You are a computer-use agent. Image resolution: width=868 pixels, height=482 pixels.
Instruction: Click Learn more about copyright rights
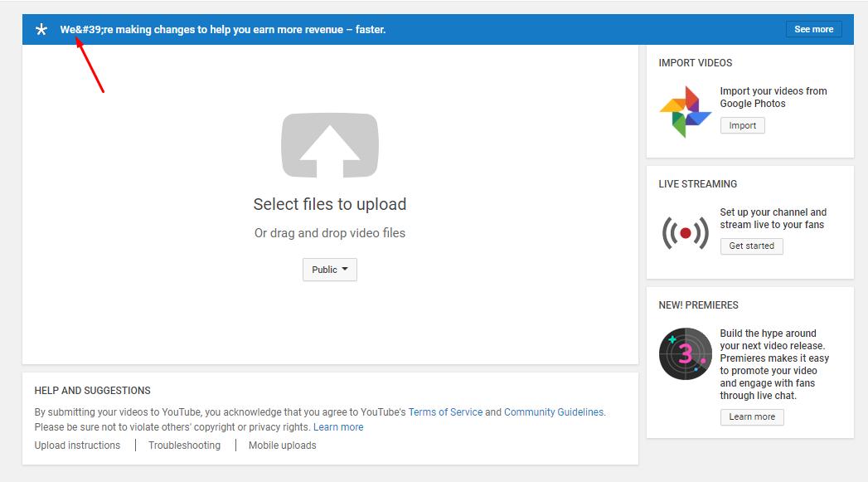(x=338, y=427)
